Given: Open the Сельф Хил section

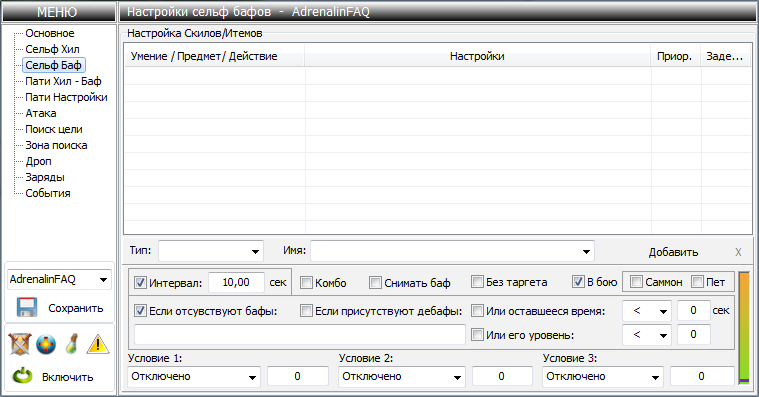Looking at the screenshot, I should [x=52, y=49].
